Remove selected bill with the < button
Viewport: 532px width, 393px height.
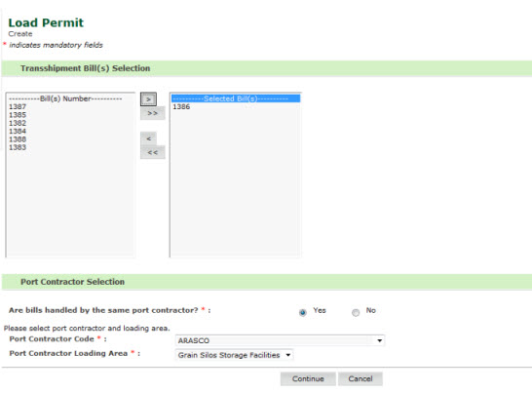[149, 138]
